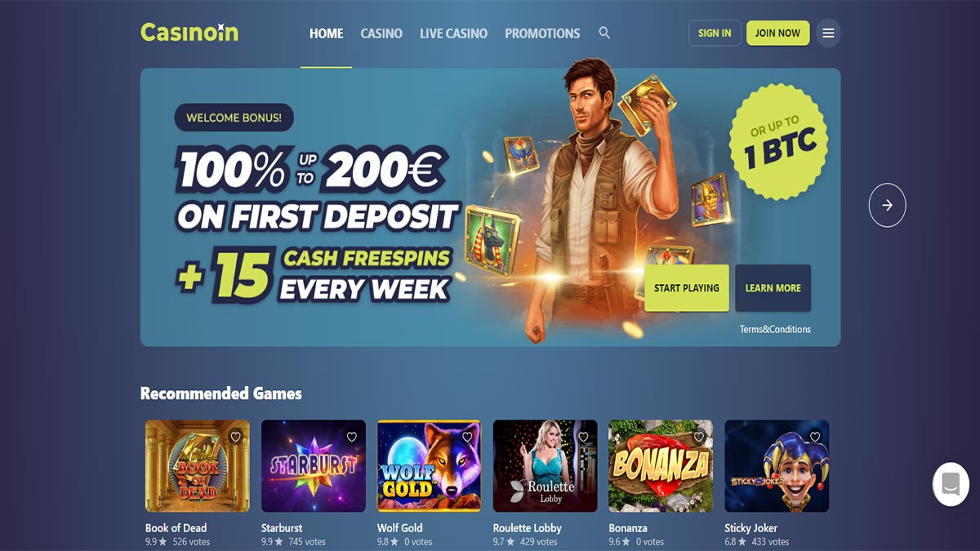The image size is (980, 551).
Task: Open the Live Casino section
Action: 453,33
